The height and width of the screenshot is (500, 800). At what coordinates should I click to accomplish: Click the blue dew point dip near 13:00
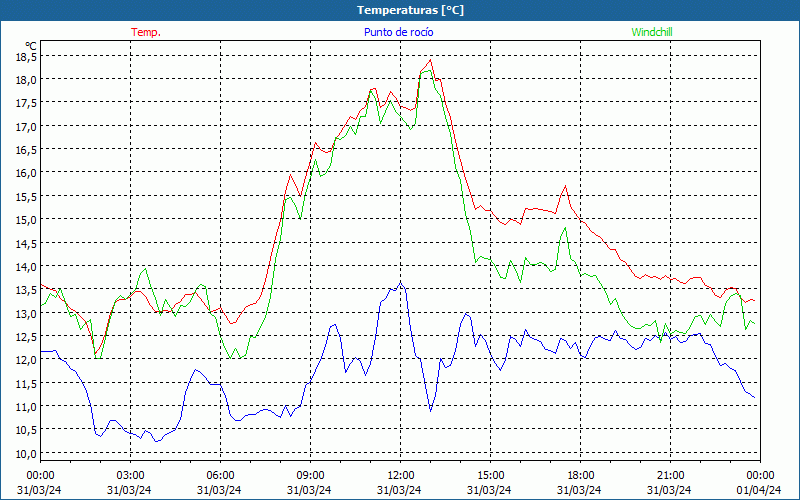(x=431, y=411)
